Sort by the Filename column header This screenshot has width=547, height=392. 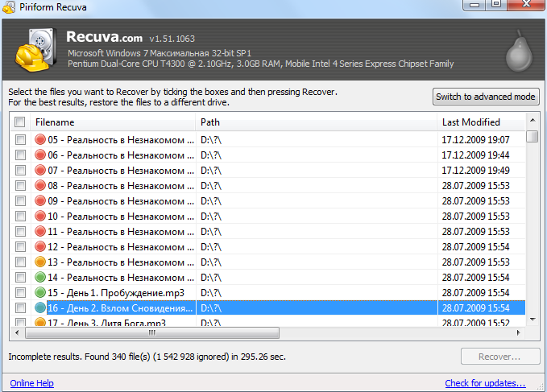[x=113, y=122]
